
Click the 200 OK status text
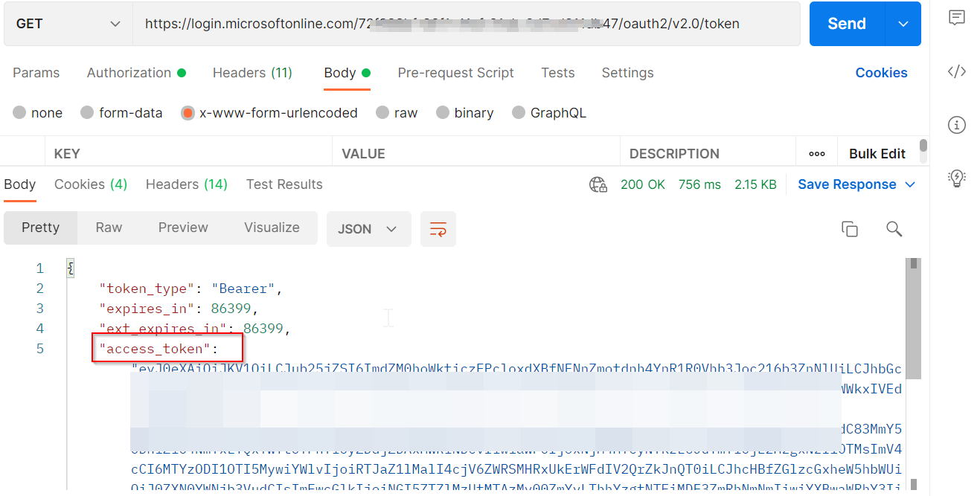pyautogui.click(x=643, y=184)
